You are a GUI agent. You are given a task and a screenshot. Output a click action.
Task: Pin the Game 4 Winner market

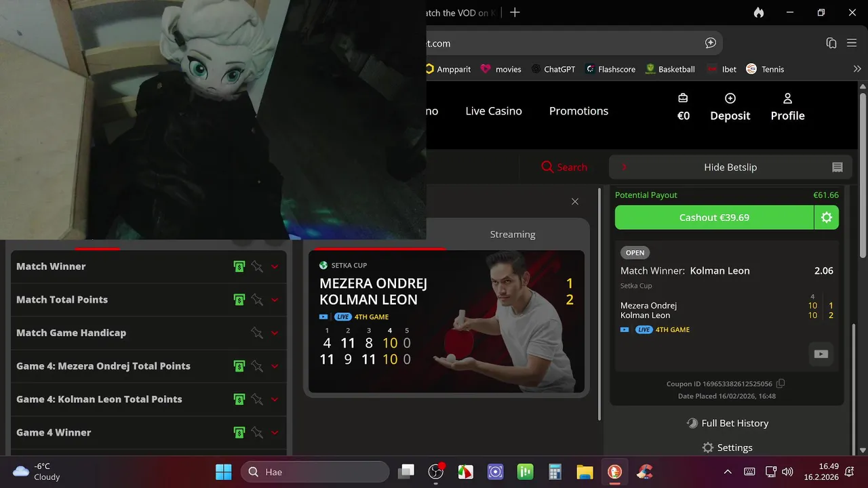257,432
